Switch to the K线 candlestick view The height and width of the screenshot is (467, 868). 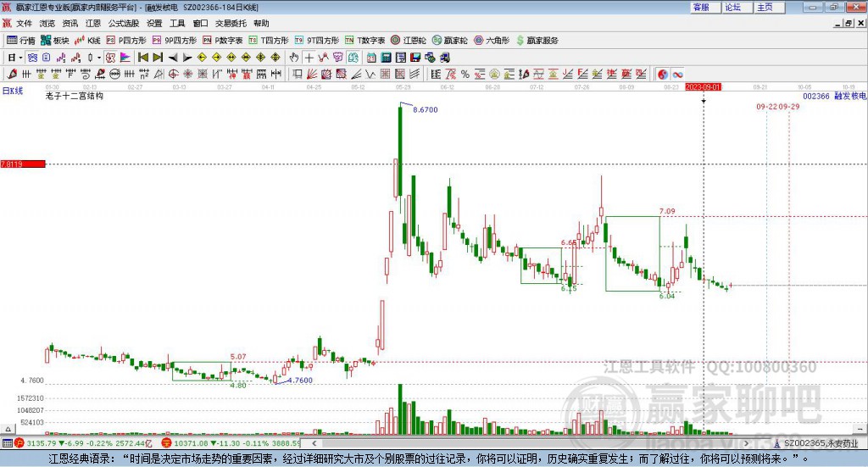click(87, 41)
